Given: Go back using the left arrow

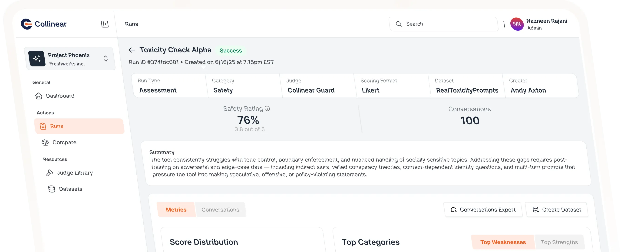Looking at the screenshot, I should pos(132,50).
